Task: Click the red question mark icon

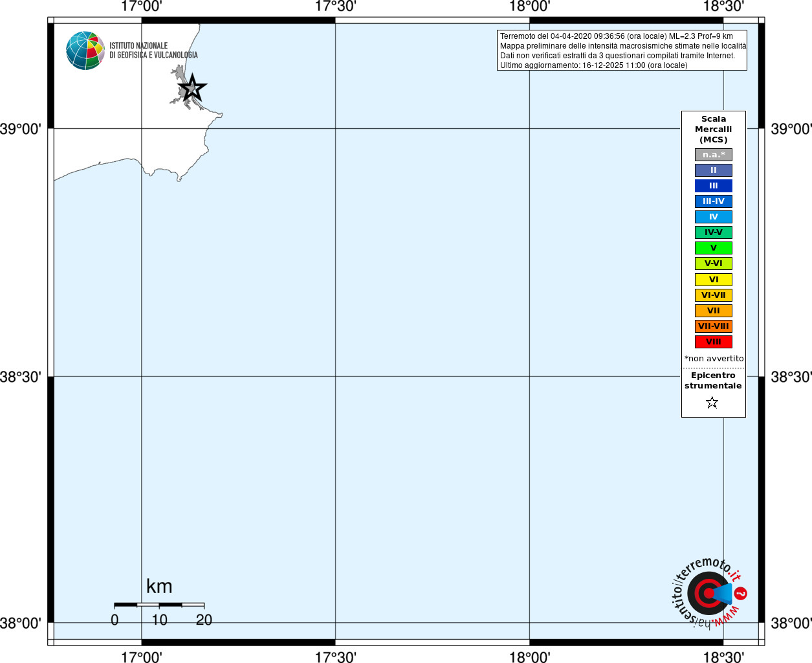Action: [x=741, y=593]
